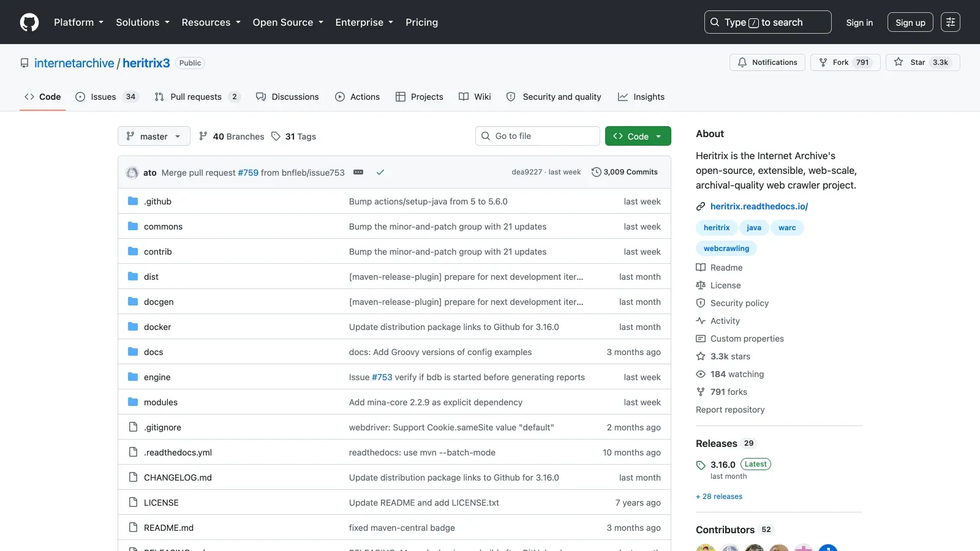The width and height of the screenshot is (980, 551).
Task: Open the modules folder
Action: [x=160, y=402]
